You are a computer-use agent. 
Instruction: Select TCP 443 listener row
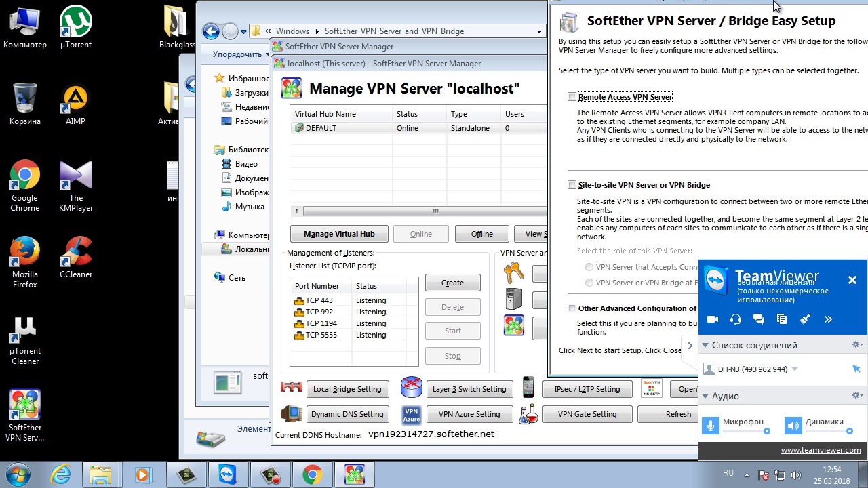point(353,300)
